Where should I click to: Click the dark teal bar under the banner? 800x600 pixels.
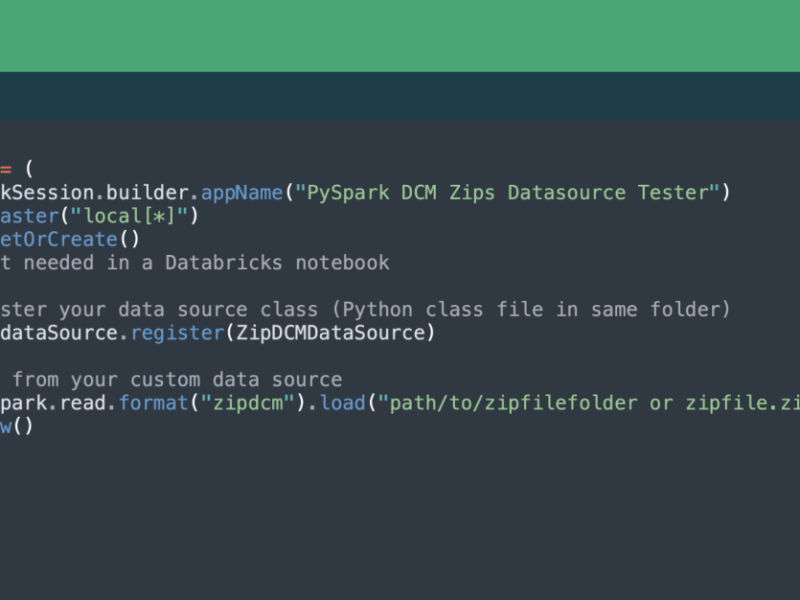[400, 96]
